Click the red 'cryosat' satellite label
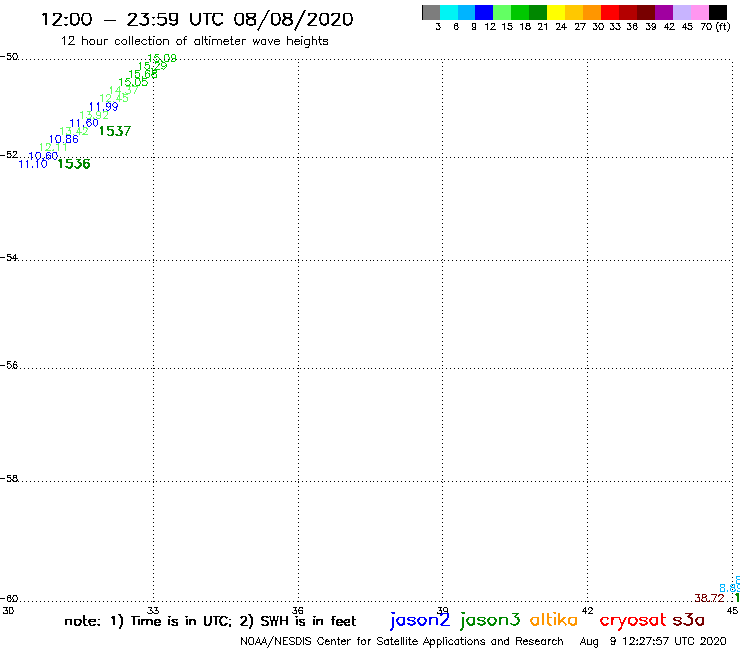This screenshot has height=650, width=740. coord(633,621)
